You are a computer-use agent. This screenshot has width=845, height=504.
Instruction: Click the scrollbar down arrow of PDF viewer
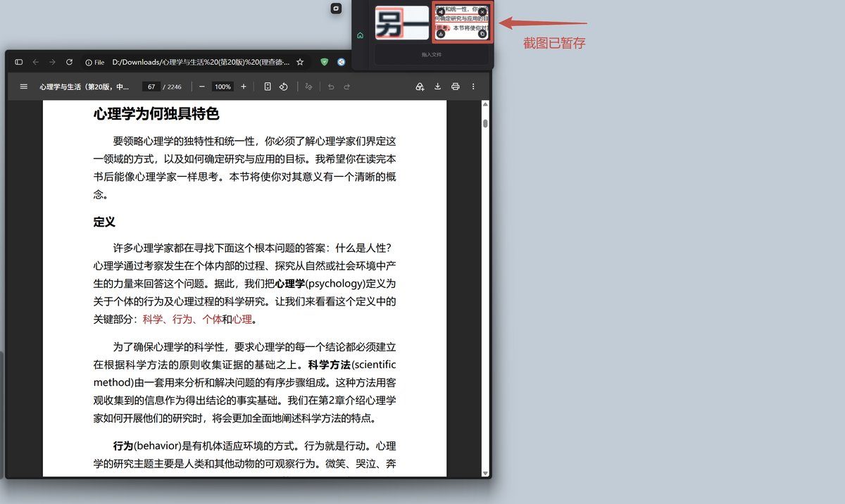(485, 472)
